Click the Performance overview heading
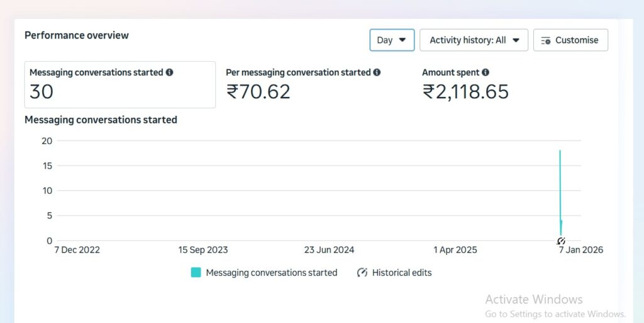Screen dimensions: 644x323 pyautogui.click(x=77, y=35)
